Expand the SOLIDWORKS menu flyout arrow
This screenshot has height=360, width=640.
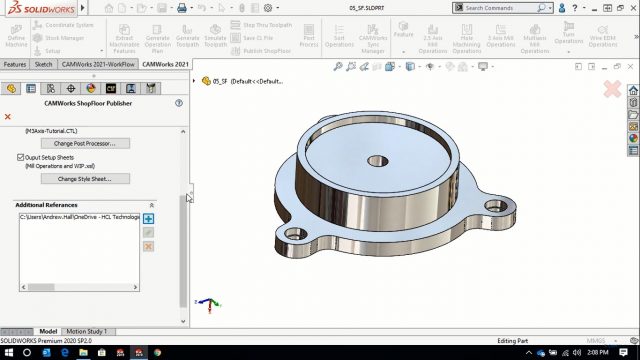tap(82, 8)
